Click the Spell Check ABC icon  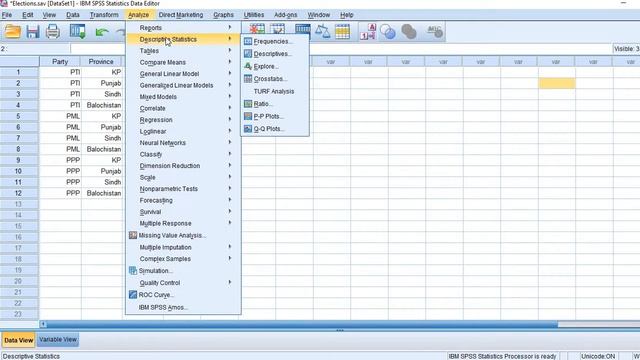point(434,31)
